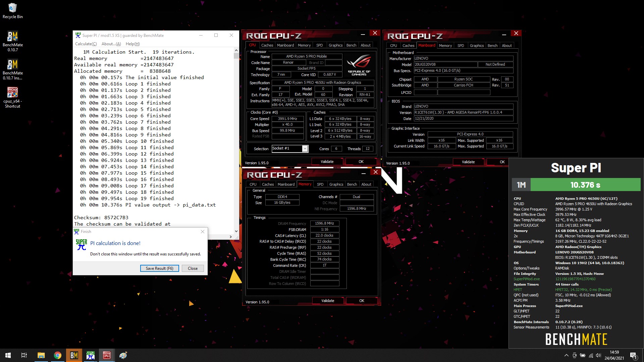
Task: Open File Explorer from the taskbar
Action: [41, 355]
